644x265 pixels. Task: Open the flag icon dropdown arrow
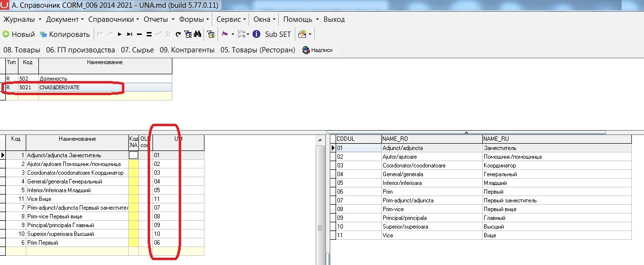tap(233, 34)
